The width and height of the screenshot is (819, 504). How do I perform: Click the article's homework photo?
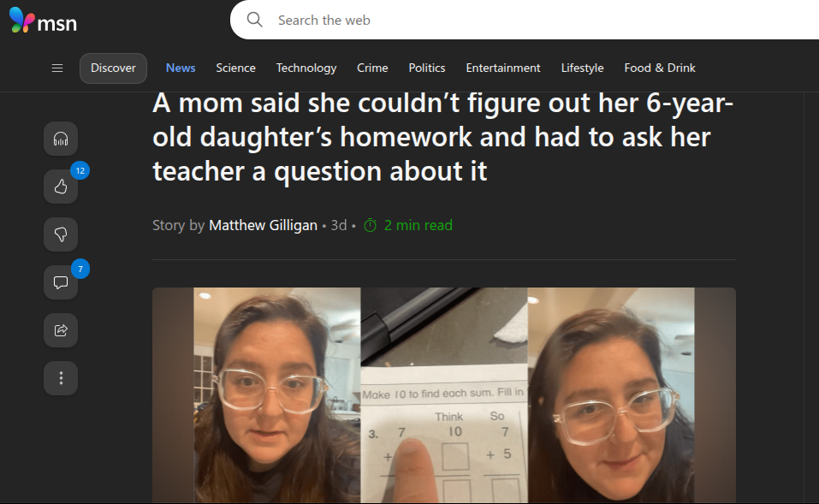[x=444, y=395]
